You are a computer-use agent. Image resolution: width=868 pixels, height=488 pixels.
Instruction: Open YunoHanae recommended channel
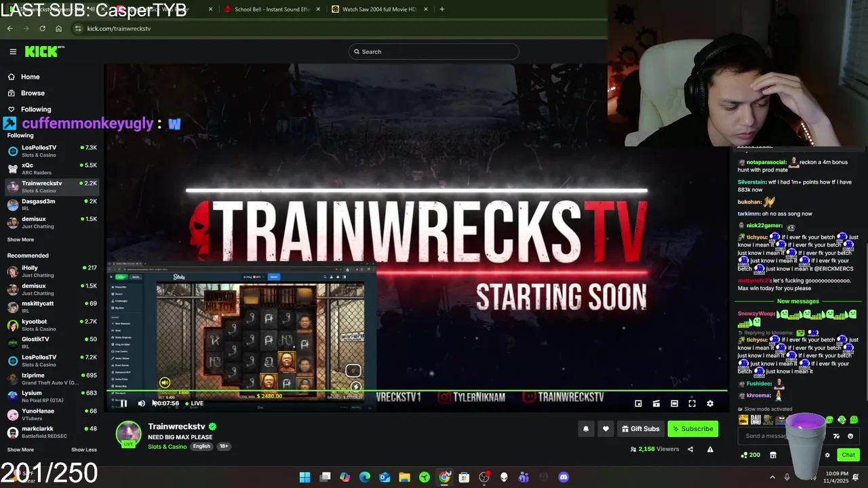(x=52, y=414)
